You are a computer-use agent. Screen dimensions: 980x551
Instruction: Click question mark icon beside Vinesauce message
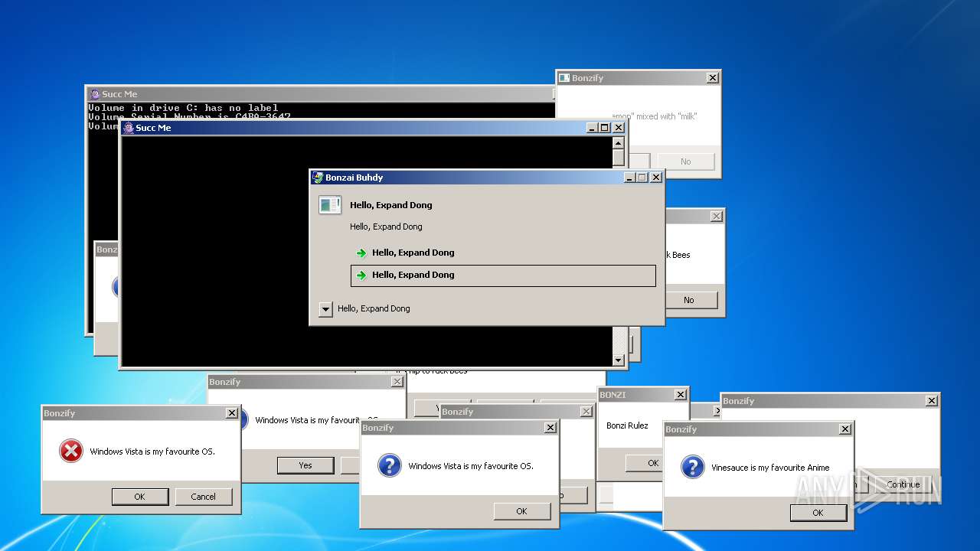click(692, 468)
